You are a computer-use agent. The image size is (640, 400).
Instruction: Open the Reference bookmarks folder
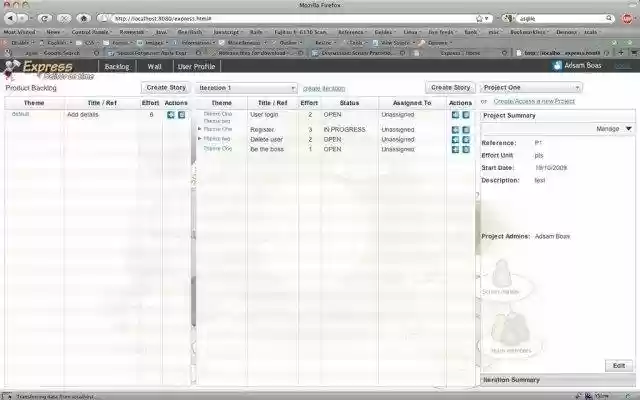pos(352,32)
